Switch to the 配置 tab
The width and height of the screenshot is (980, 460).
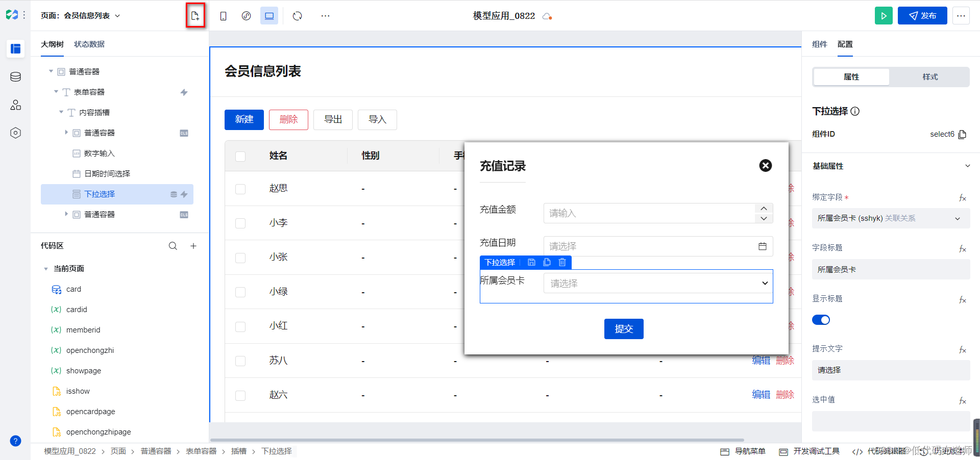click(x=845, y=44)
